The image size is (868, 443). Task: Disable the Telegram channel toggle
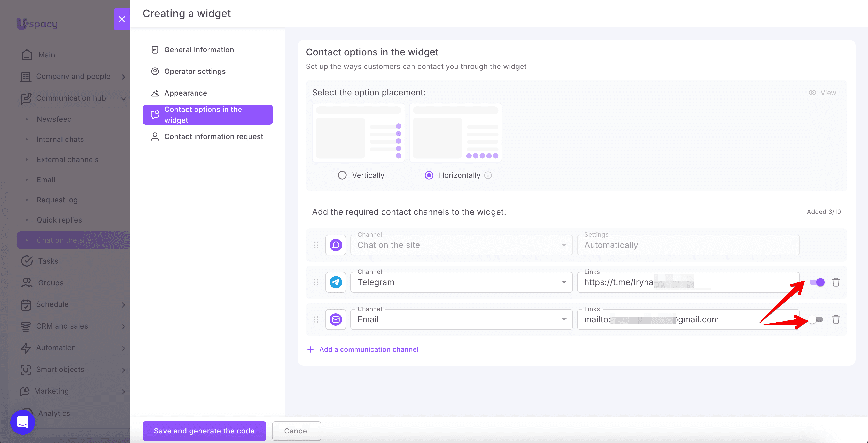point(817,282)
